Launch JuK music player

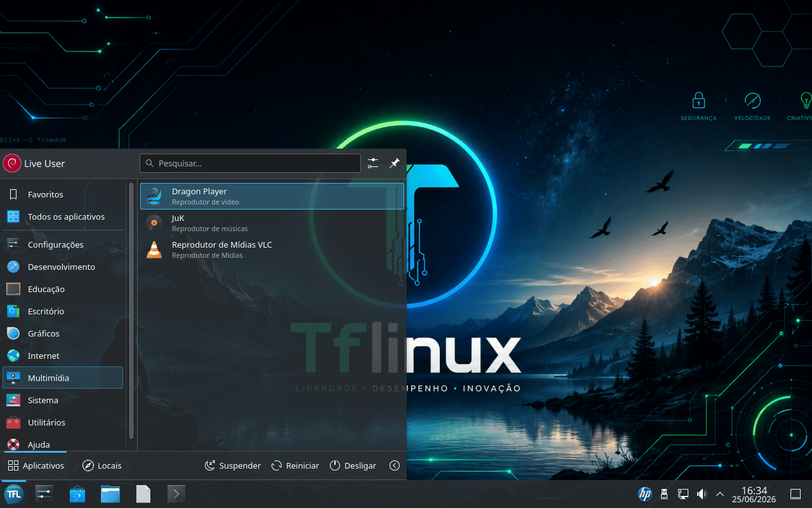point(272,223)
